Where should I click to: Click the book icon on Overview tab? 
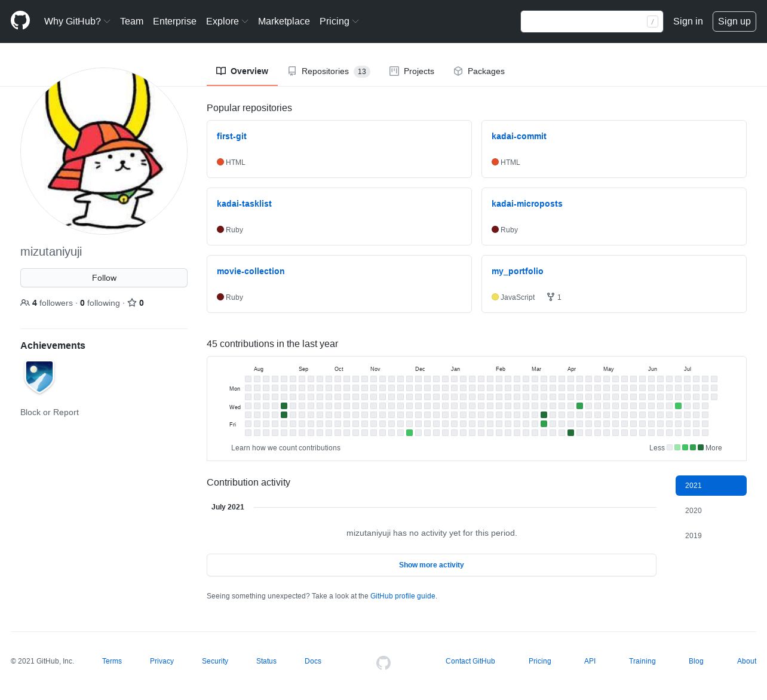(221, 71)
